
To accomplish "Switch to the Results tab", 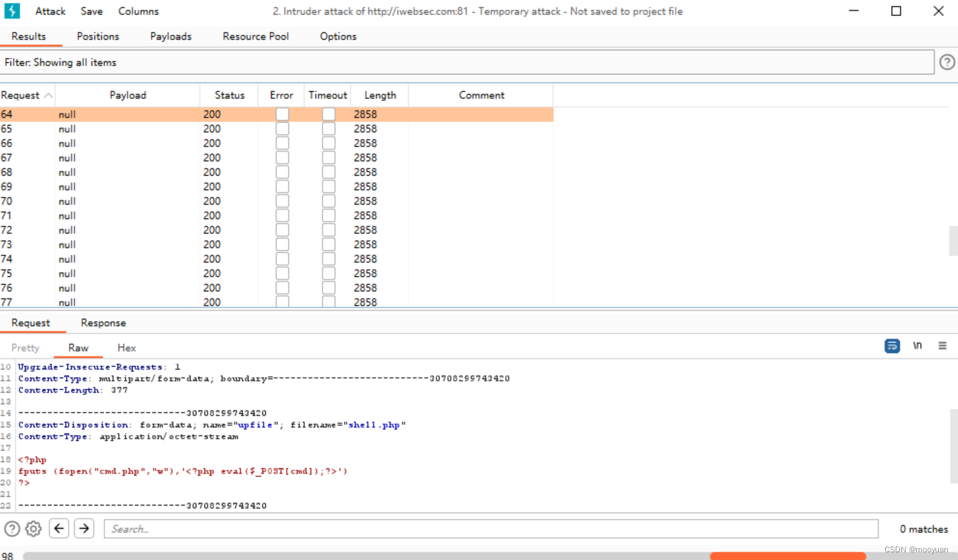I will (29, 36).
